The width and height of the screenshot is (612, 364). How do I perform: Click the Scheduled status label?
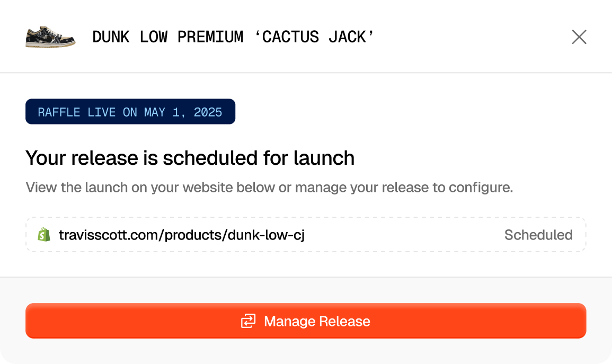[538, 235]
